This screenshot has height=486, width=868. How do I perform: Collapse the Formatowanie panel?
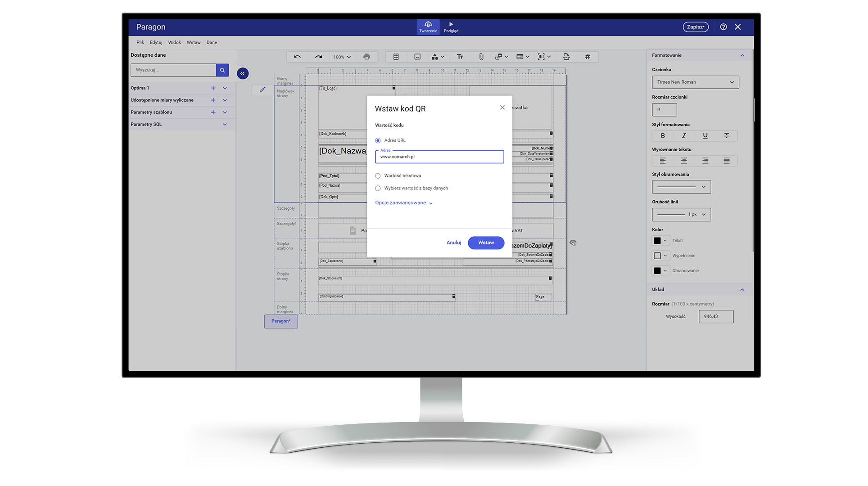click(x=742, y=55)
